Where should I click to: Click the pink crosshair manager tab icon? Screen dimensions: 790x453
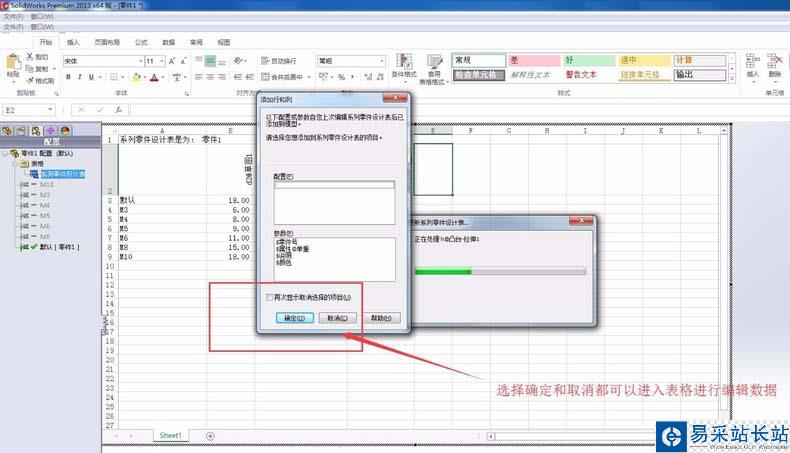coord(50,131)
